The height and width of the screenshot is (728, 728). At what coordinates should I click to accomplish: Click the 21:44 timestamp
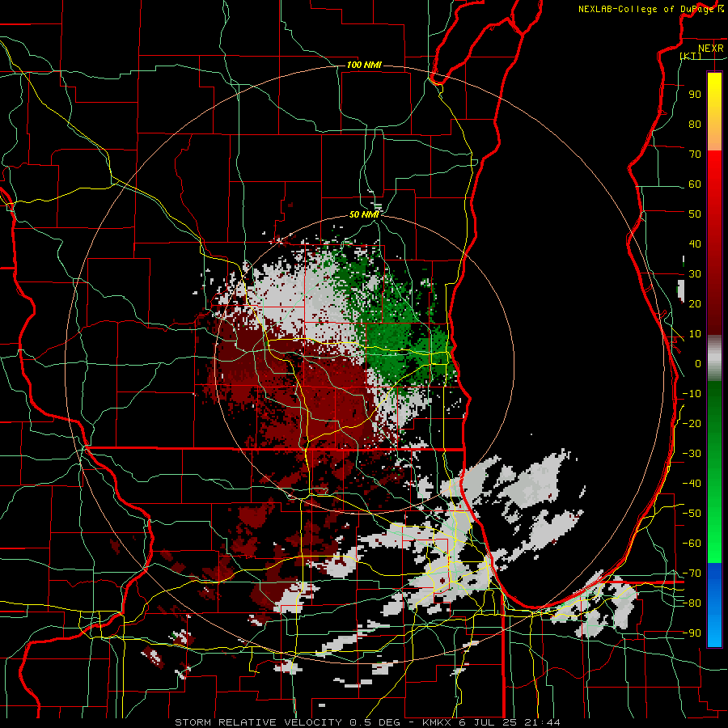pyautogui.click(x=542, y=722)
